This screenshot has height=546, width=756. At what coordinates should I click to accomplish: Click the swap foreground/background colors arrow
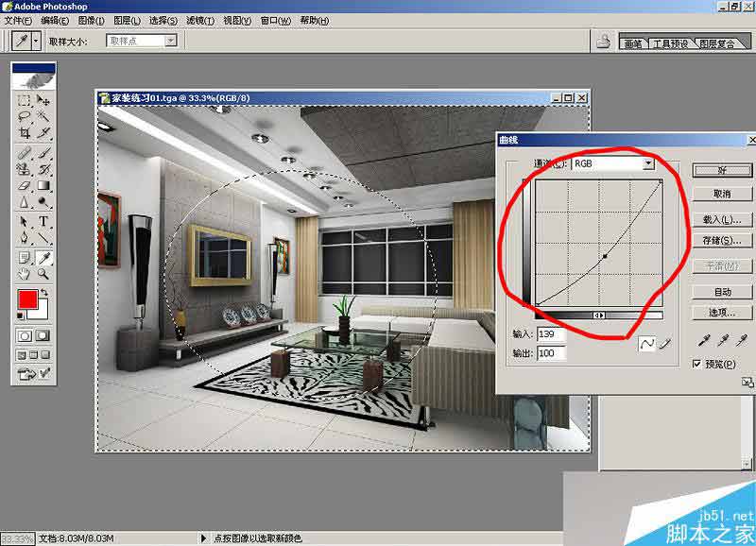(x=44, y=292)
